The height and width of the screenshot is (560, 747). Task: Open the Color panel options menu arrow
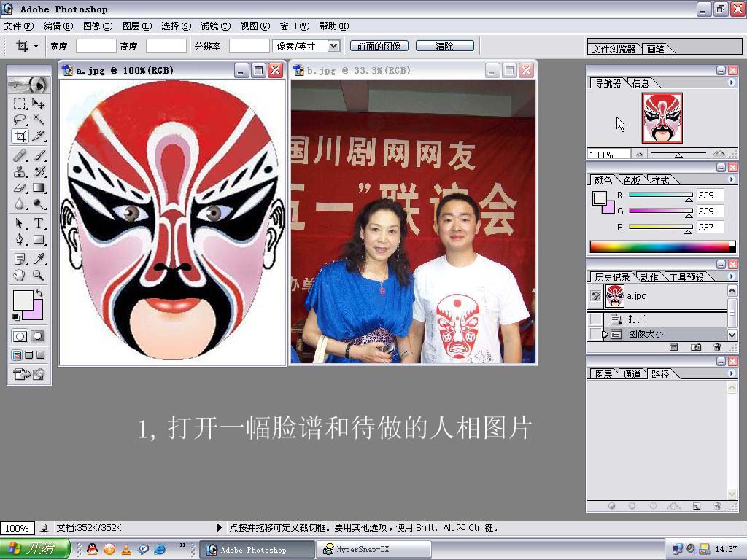(x=731, y=179)
